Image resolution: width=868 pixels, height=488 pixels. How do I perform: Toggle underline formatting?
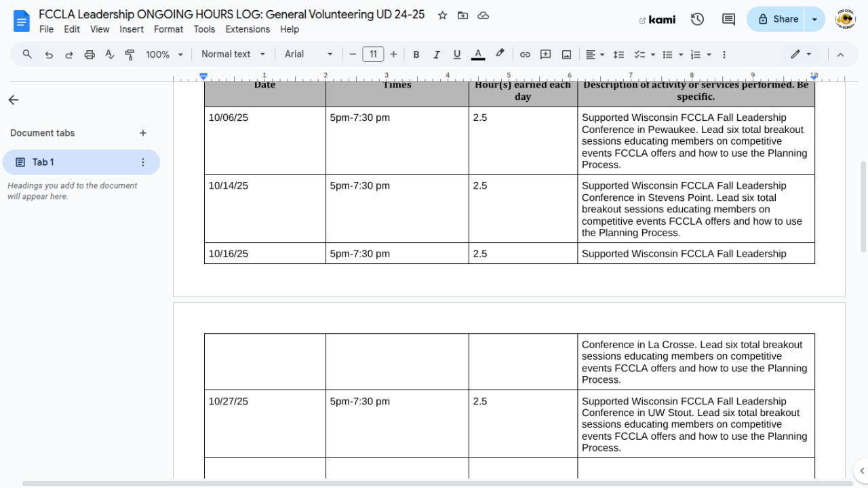[457, 54]
